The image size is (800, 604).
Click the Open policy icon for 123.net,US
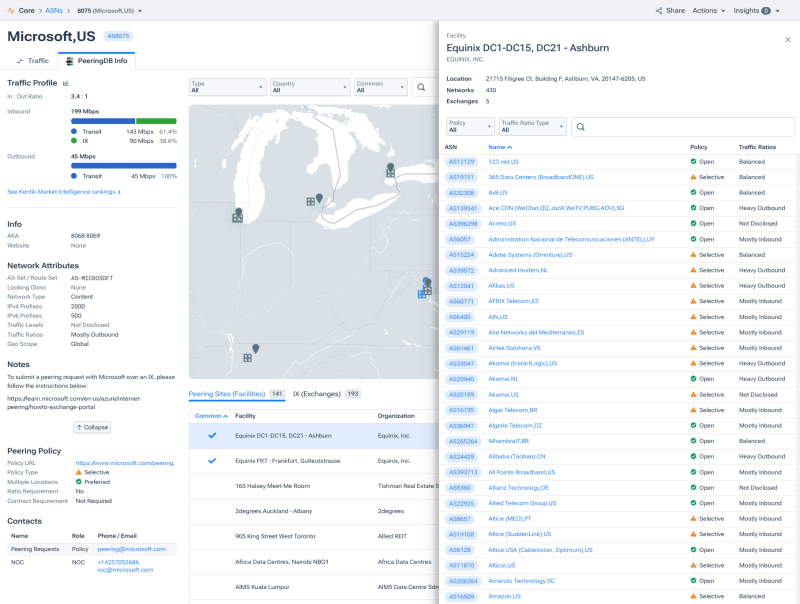pos(693,162)
